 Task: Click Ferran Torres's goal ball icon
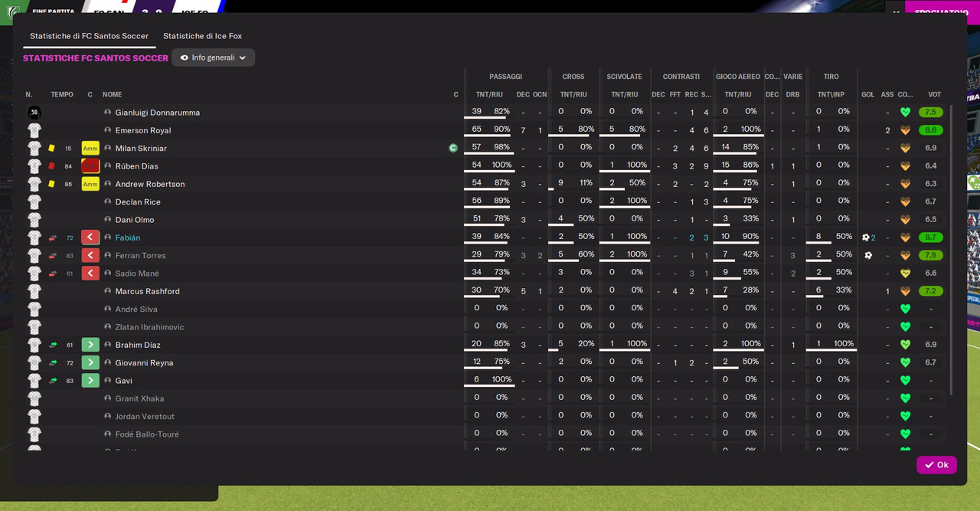click(867, 255)
